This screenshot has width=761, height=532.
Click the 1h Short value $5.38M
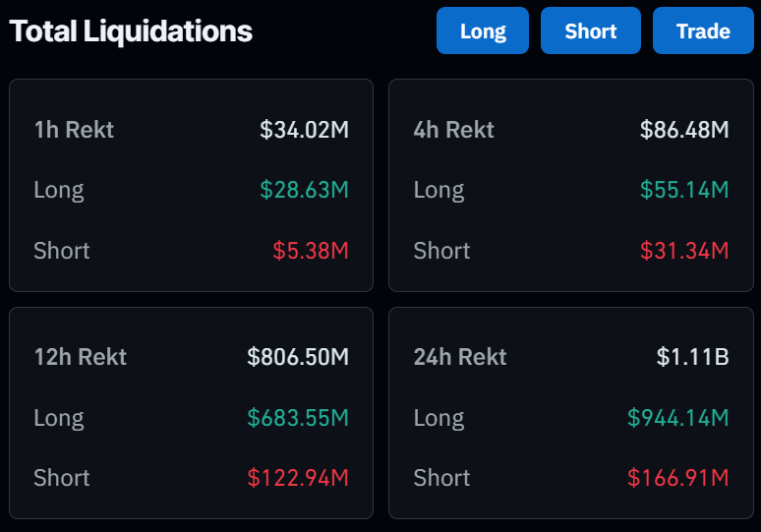311,251
